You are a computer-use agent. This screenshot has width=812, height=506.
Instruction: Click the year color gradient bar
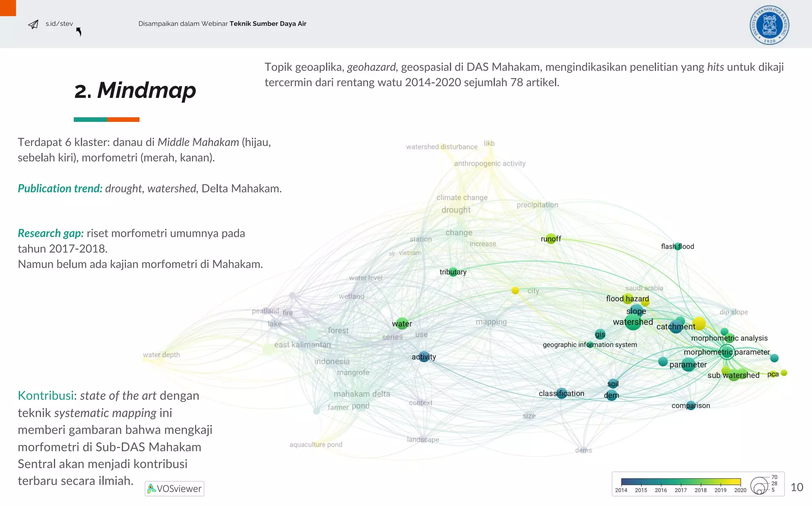click(x=681, y=482)
